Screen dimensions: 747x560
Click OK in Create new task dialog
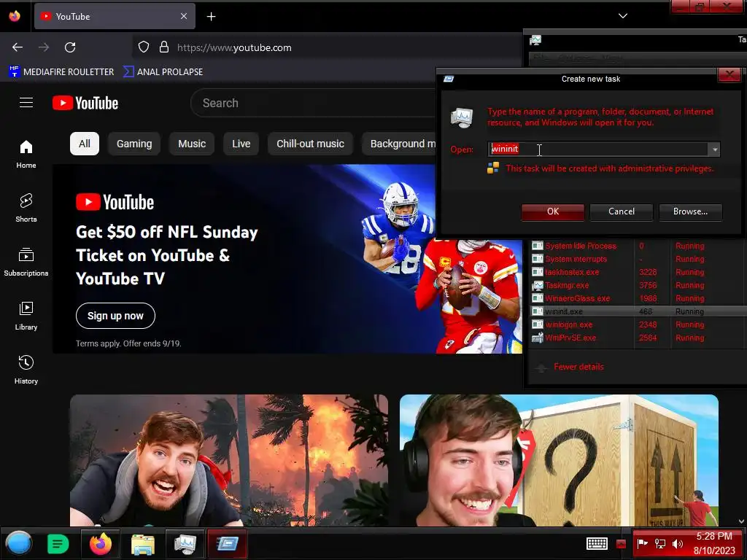pos(553,212)
